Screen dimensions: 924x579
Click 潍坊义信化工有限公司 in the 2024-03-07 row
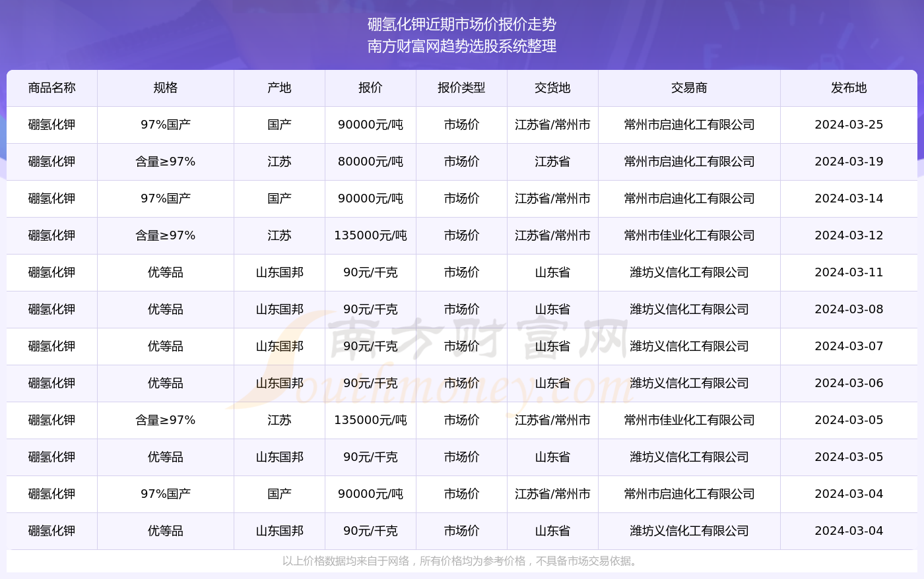click(689, 346)
